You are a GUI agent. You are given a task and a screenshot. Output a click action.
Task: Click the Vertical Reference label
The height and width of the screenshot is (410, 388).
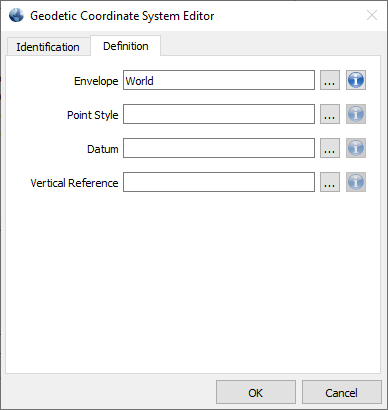[x=74, y=183]
